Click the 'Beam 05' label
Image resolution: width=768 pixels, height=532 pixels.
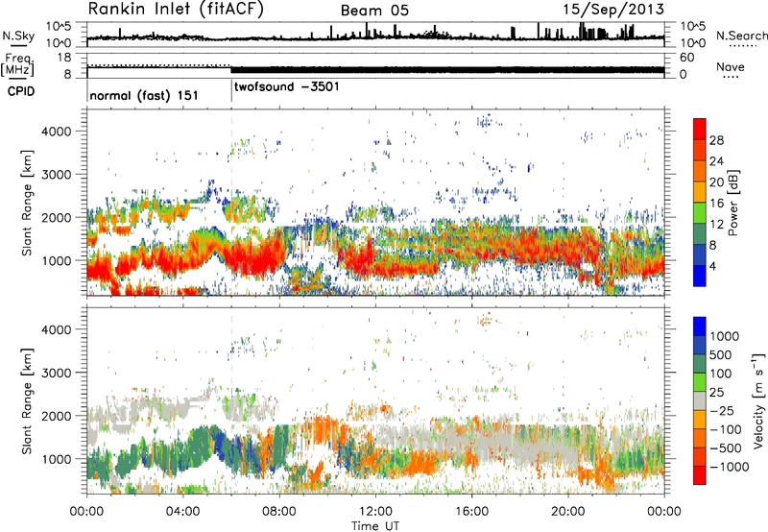point(374,11)
